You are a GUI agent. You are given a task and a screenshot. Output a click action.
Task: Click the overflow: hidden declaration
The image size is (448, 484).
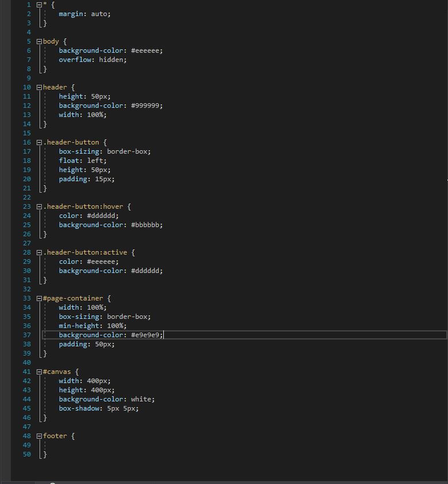(92, 60)
